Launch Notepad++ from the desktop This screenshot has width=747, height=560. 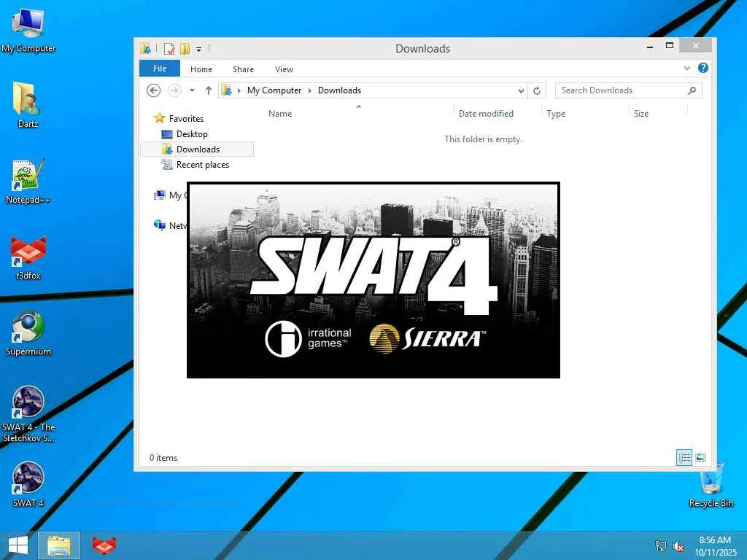(28, 181)
